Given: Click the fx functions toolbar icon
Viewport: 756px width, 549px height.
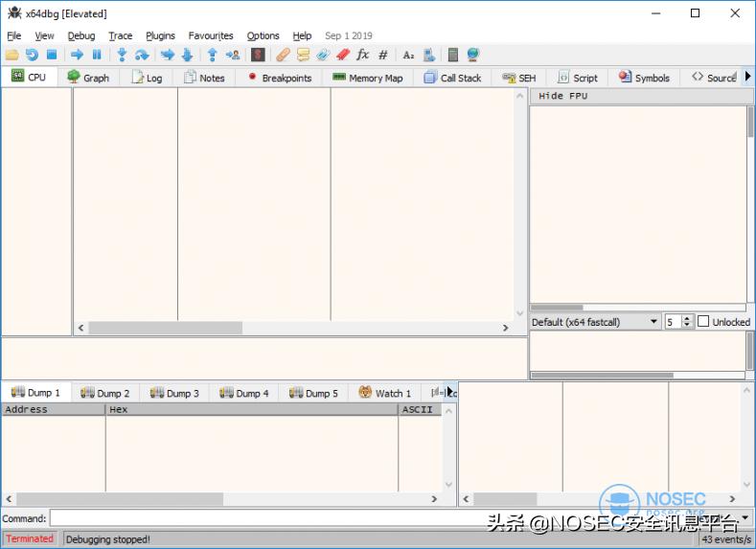Looking at the screenshot, I should [363, 56].
